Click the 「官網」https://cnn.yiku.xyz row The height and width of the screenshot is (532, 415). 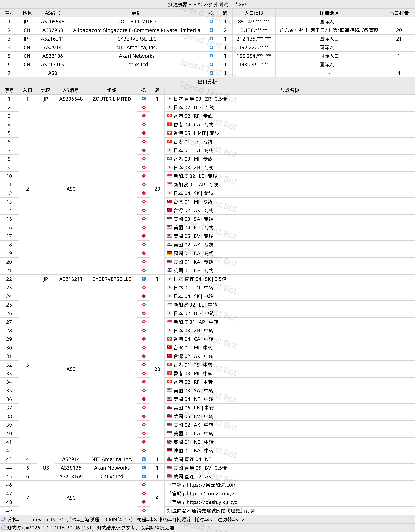point(290,493)
